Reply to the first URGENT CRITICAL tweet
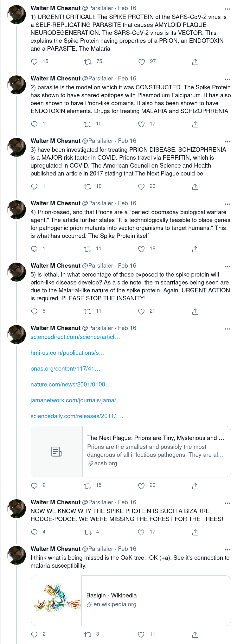 [x=34, y=62]
